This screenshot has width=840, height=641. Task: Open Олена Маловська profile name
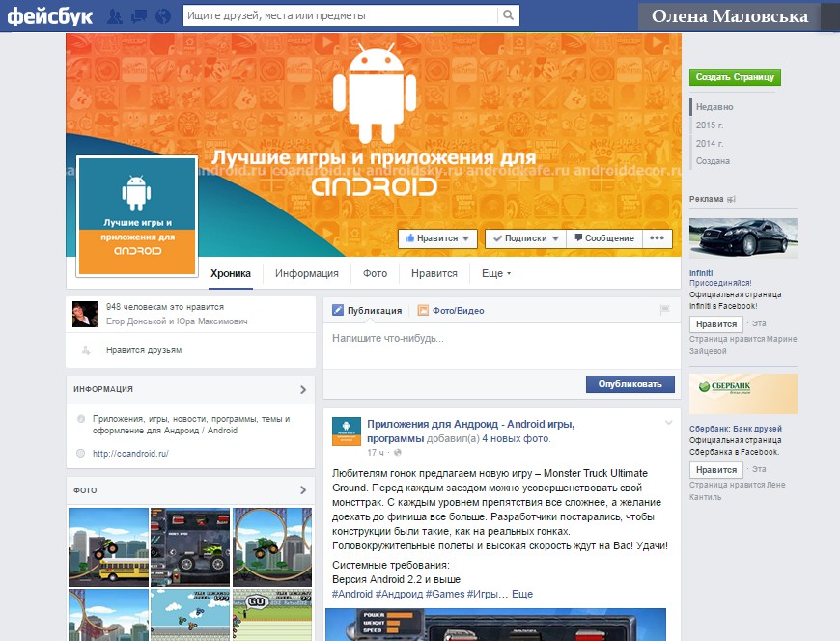coord(729,16)
